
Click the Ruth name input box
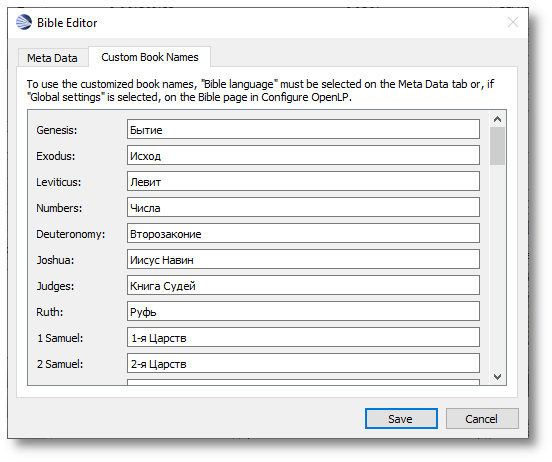click(x=303, y=312)
